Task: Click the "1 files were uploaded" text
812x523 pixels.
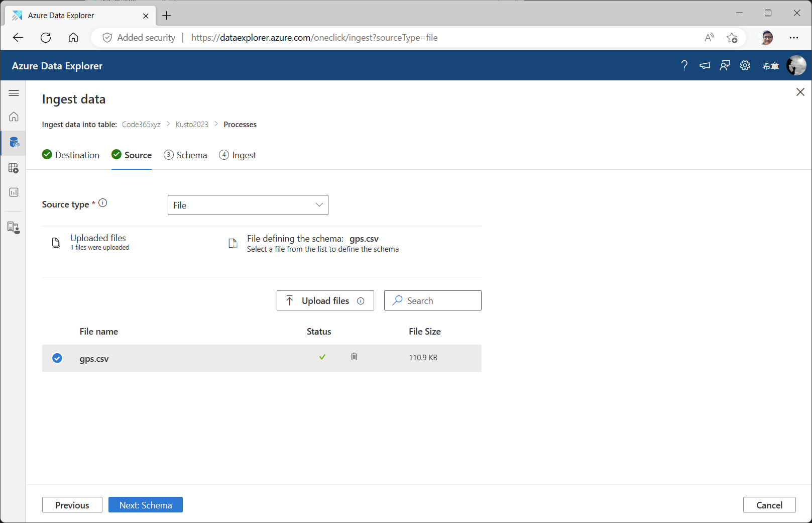Action: [x=100, y=248]
